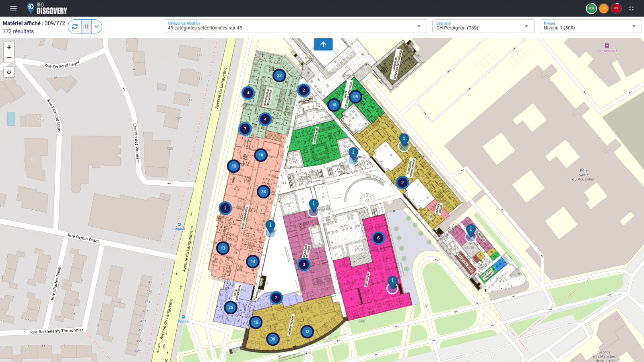644x362 pixels.
Task: Open the cluster marker labeled 22
Action: (279, 75)
